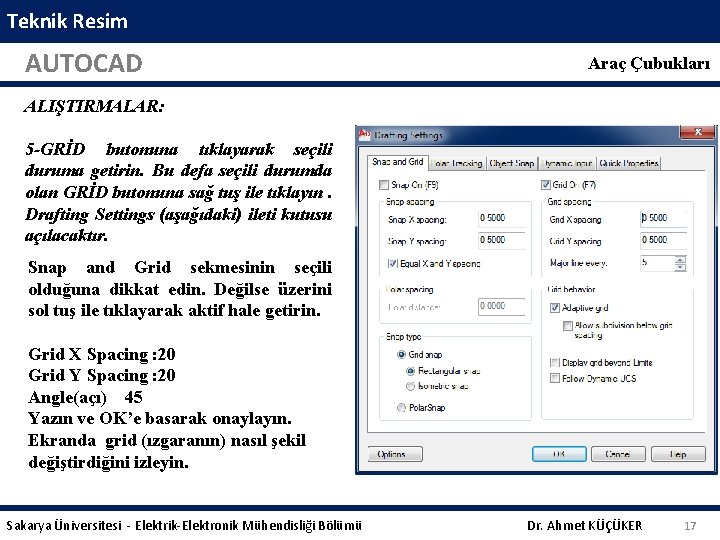Increase Major line every with up arrow
720x540 pixels.
pyautogui.click(x=681, y=259)
